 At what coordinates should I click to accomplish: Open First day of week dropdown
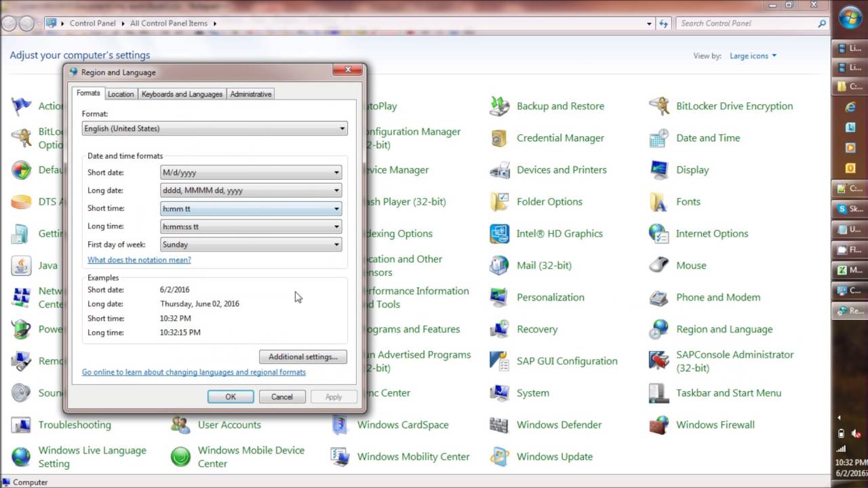click(x=251, y=244)
